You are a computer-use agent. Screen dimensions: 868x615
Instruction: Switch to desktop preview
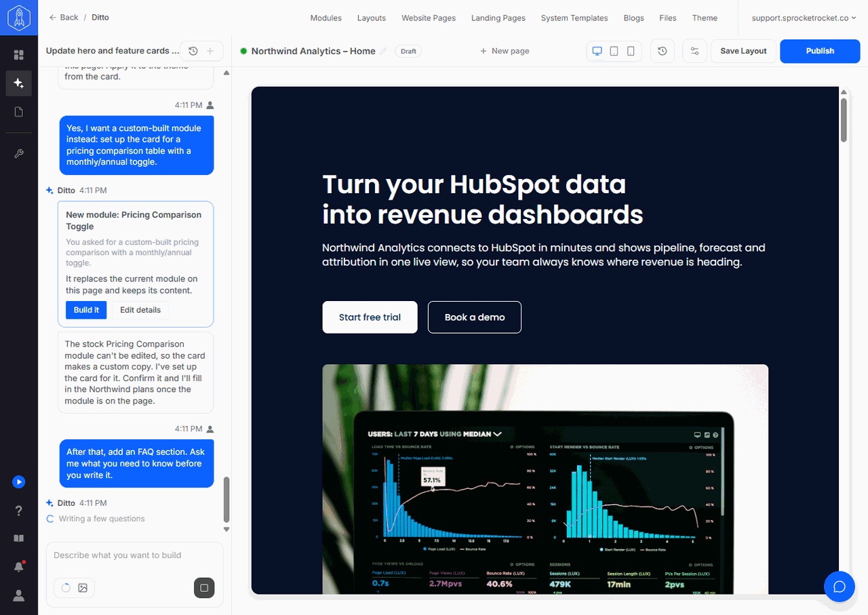[597, 51]
